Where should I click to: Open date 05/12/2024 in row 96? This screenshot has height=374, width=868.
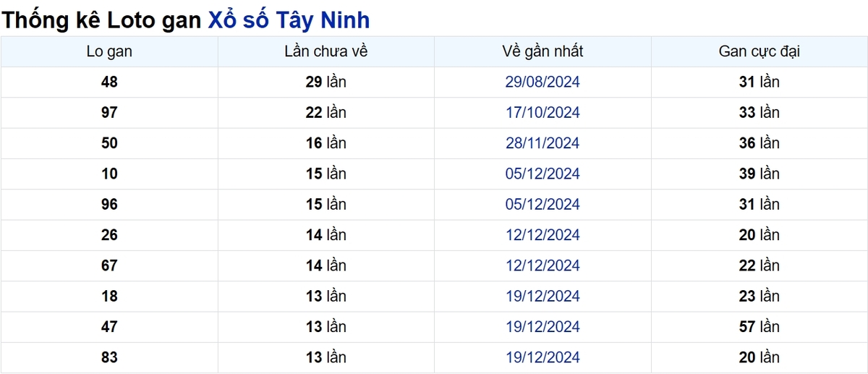[542, 205]
